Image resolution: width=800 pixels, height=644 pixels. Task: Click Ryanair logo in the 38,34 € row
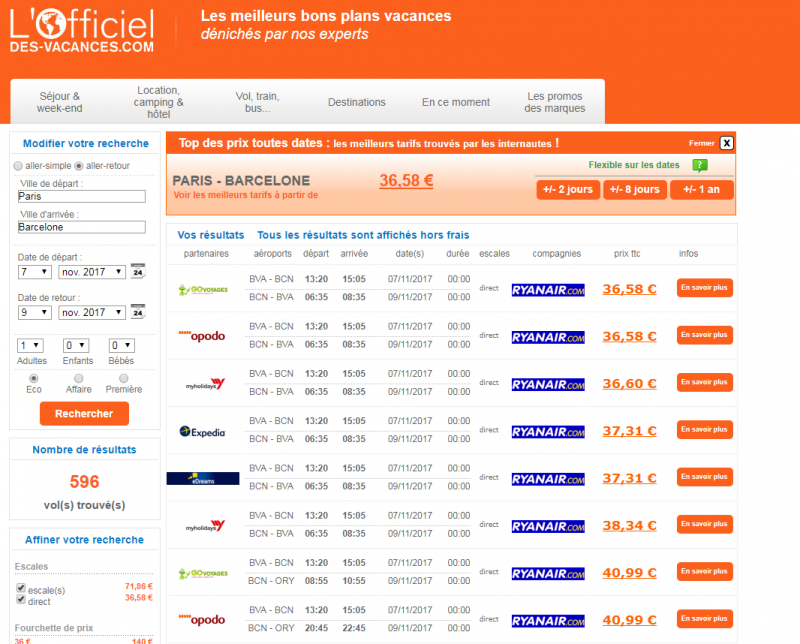548,526
